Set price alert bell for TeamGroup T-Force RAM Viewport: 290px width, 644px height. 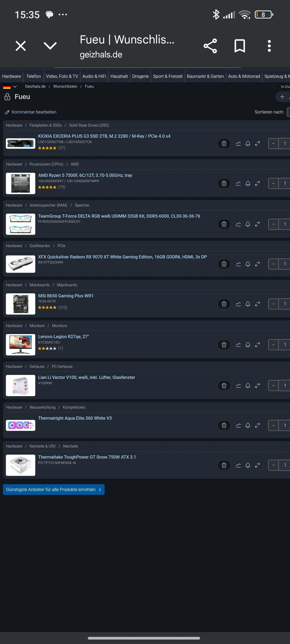[248, 224]
